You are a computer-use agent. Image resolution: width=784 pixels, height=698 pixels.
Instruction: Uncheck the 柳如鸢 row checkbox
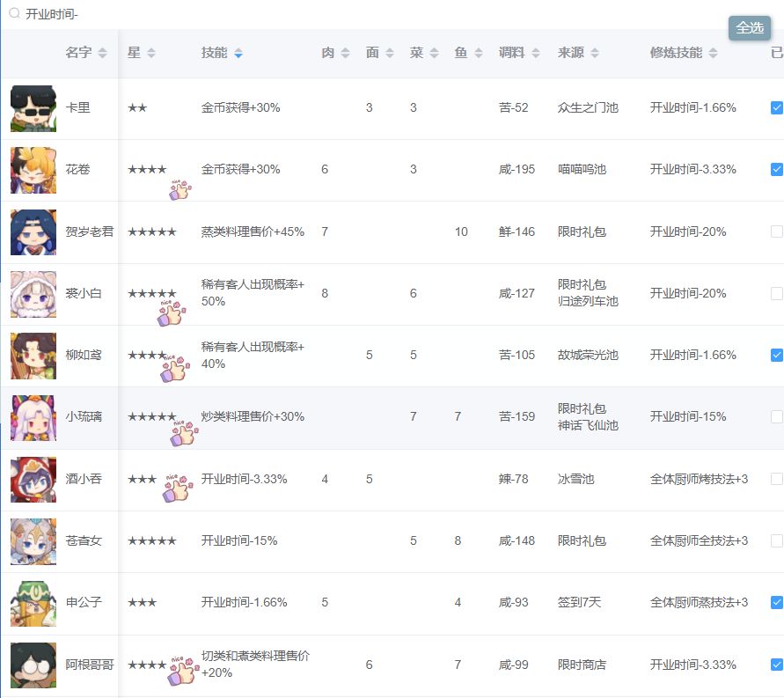(776, 355)
